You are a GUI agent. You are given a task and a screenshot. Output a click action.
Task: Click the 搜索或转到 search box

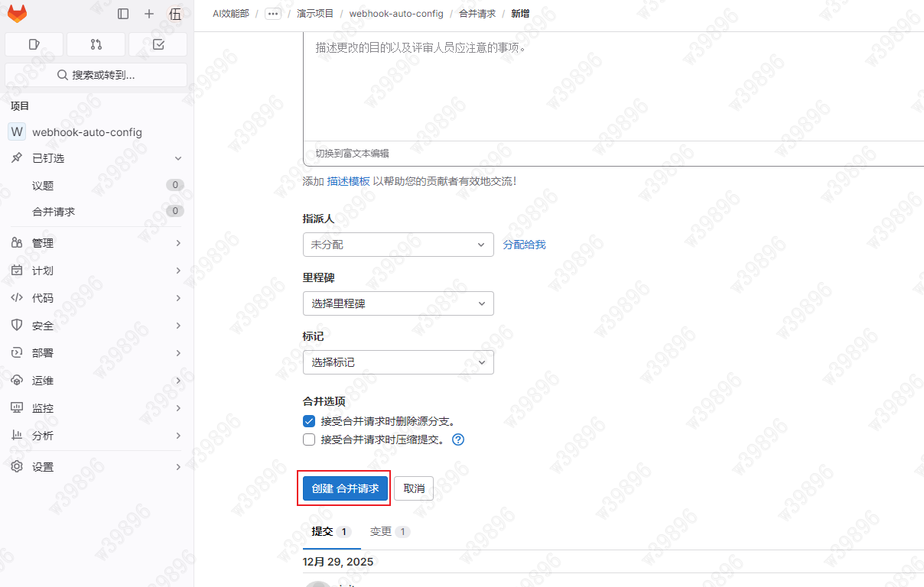coord(96,75)
